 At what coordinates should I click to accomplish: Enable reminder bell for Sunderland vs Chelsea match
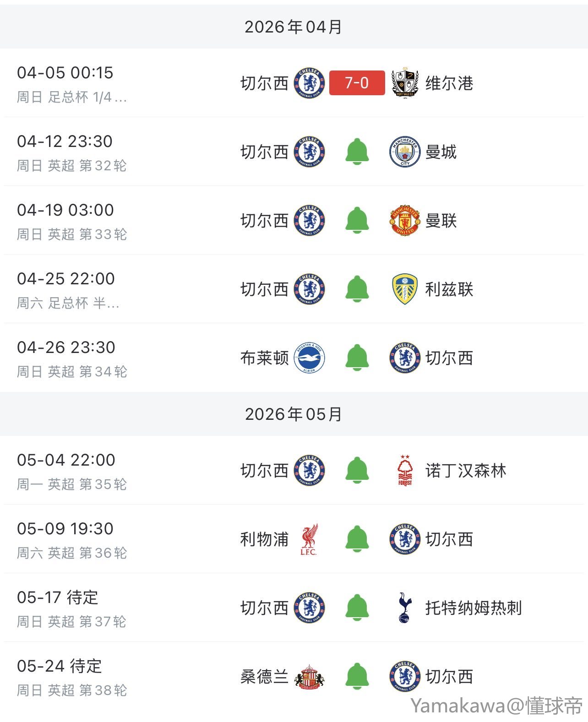(x=357, y=676)
